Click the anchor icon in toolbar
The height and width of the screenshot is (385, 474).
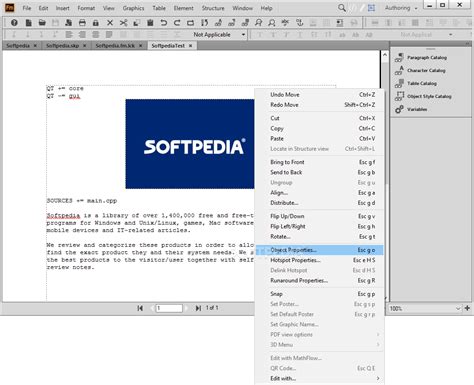pos(300,23)
